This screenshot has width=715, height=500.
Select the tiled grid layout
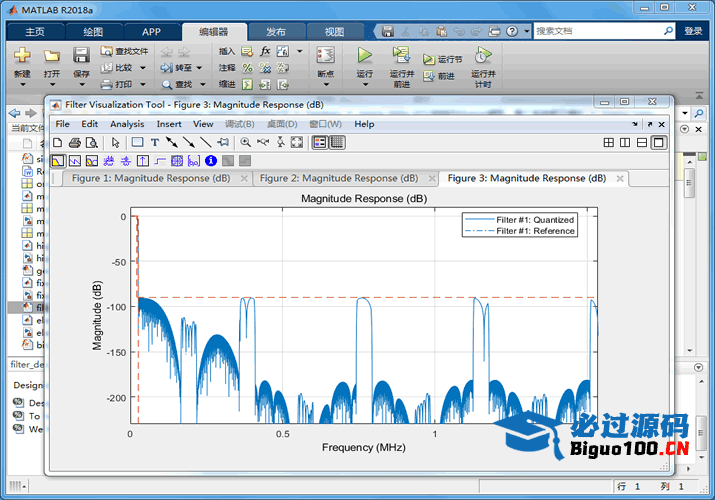coord(608,143)
